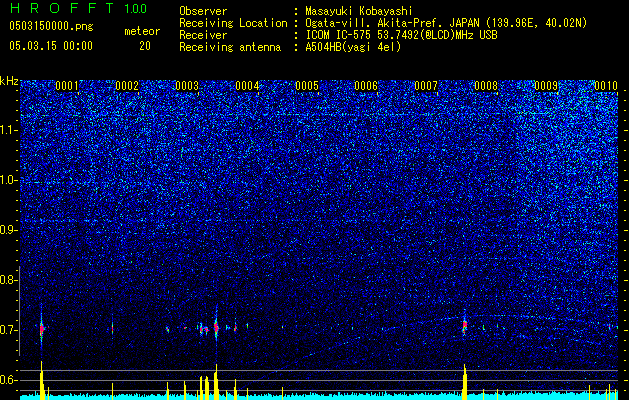Click time marker 0003
This screenshot has height=400, width=629.
pyautogui.click(x=187, y=86)
